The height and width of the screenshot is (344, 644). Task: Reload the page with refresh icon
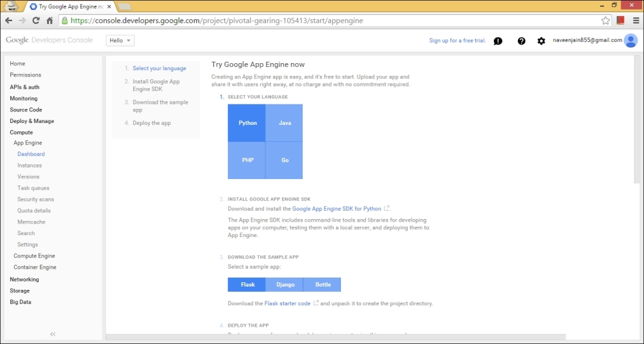[x=35, y=21]
